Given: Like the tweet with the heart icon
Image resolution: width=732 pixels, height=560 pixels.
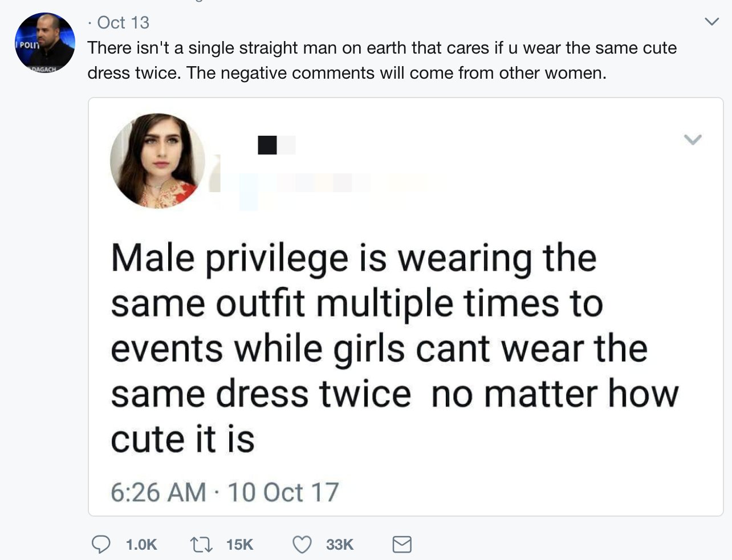Looking at the screenshot, I should [302, 545].
